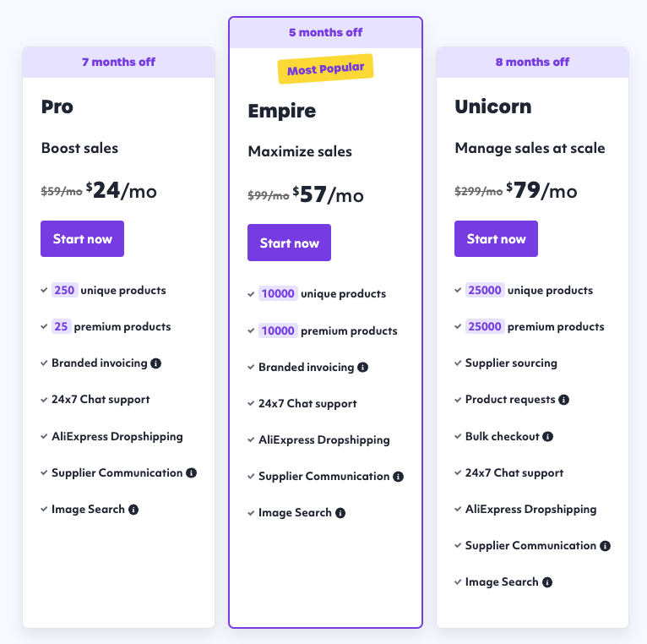
Task: Click the Unicorn plan title
Action: tap(493, 106)
